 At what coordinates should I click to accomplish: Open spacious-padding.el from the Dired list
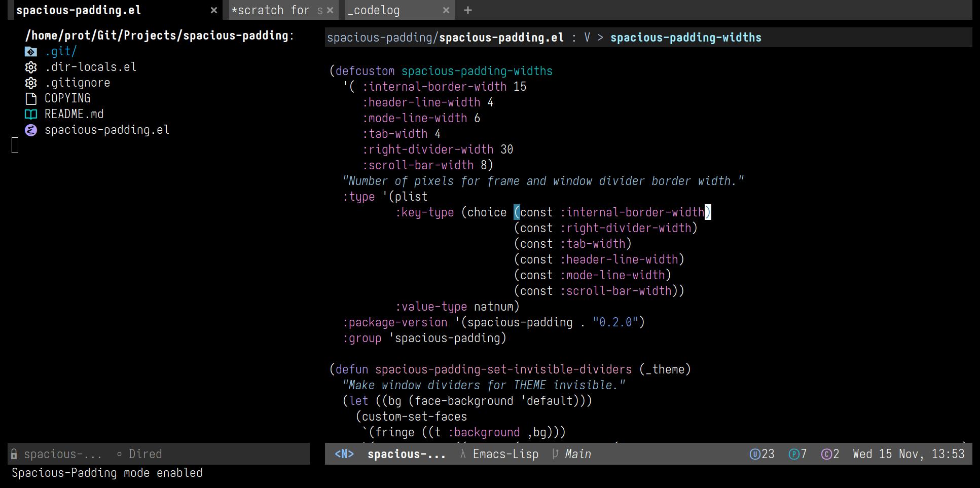pyautogui.click(x=107, y=130)
